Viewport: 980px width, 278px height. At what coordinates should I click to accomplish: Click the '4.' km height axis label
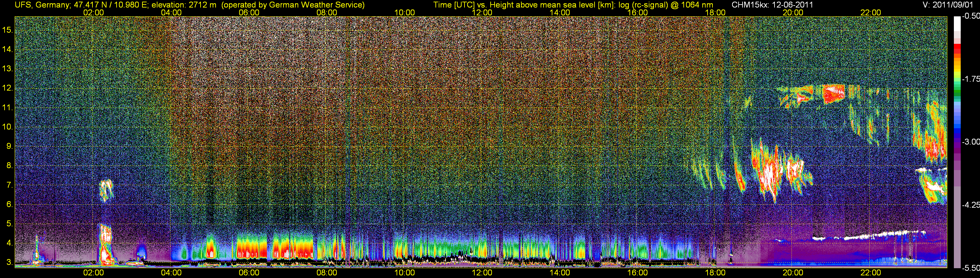[9, 243]
